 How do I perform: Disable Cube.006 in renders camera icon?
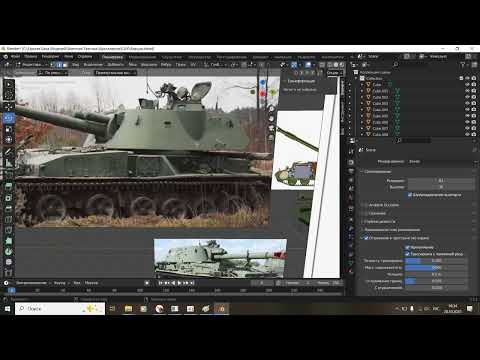474,122
